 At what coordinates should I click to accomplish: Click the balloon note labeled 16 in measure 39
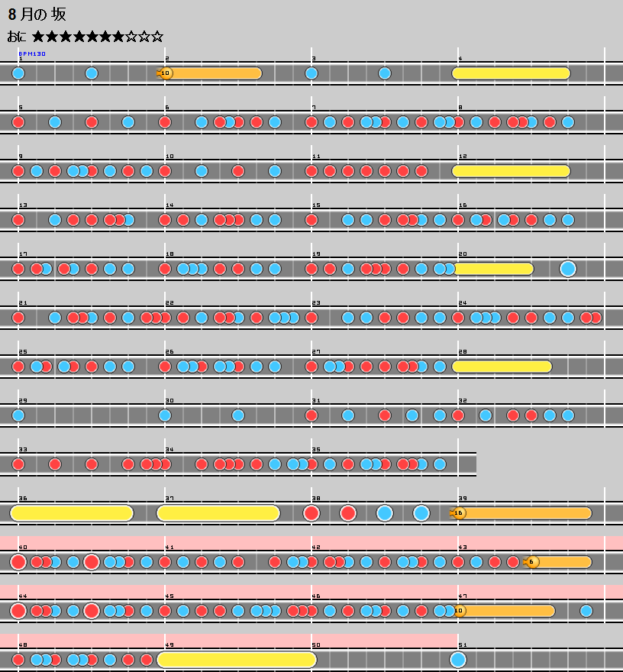459,513
